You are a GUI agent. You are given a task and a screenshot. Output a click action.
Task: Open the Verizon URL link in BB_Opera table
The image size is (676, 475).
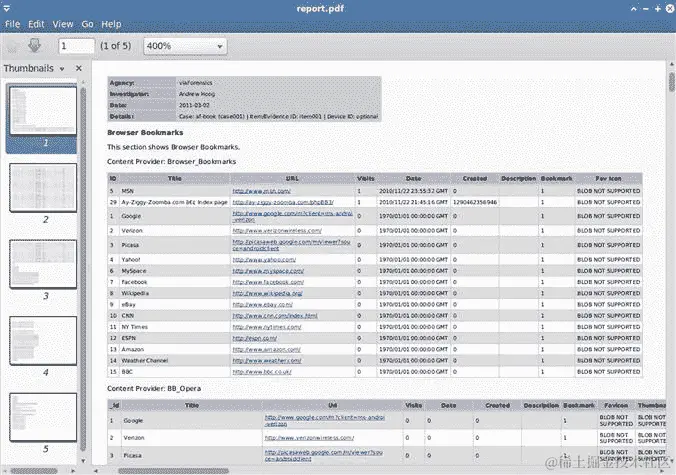point(309,438)
